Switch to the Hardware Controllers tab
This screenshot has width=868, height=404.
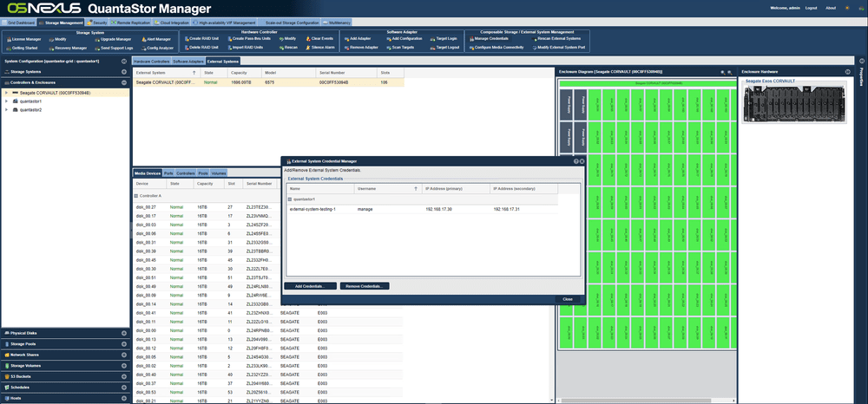pos(152,62)
